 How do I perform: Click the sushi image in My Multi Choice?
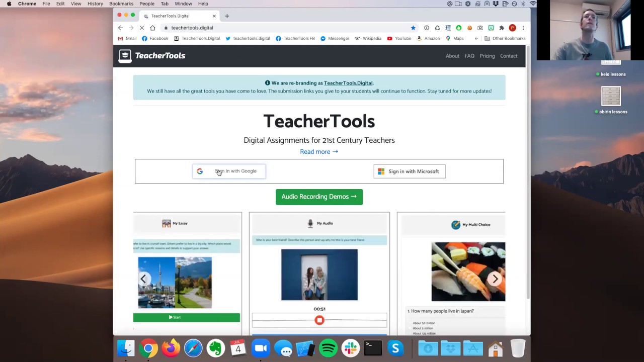(468, 271)
